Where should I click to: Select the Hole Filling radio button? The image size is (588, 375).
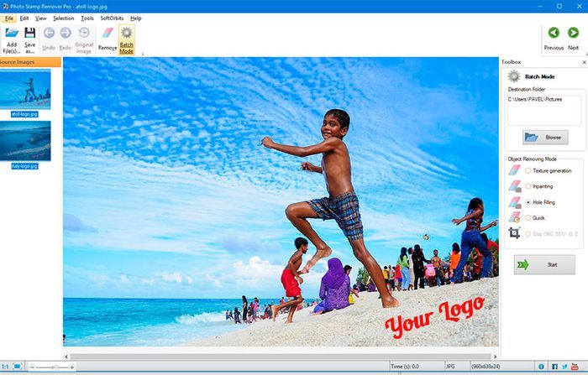coord(528,202)
